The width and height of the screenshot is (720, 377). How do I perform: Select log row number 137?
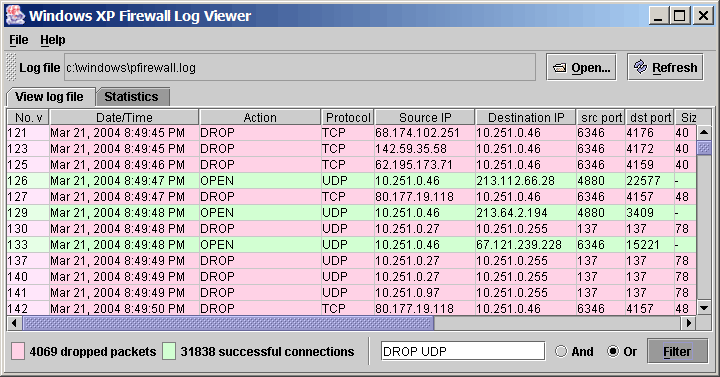pyautogui.click(x=28, y=261)
